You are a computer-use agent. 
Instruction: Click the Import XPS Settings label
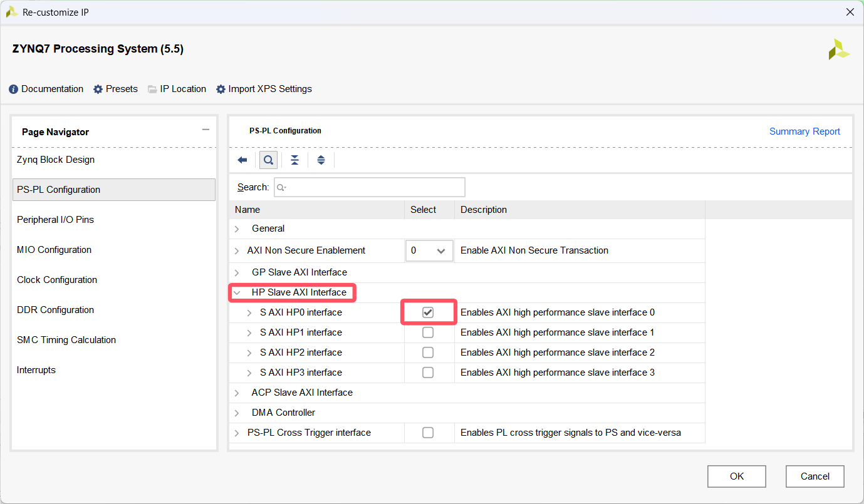(x=270, y=89)
